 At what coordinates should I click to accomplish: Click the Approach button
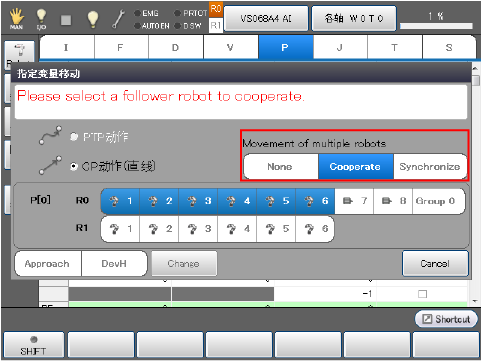(48, 264)
